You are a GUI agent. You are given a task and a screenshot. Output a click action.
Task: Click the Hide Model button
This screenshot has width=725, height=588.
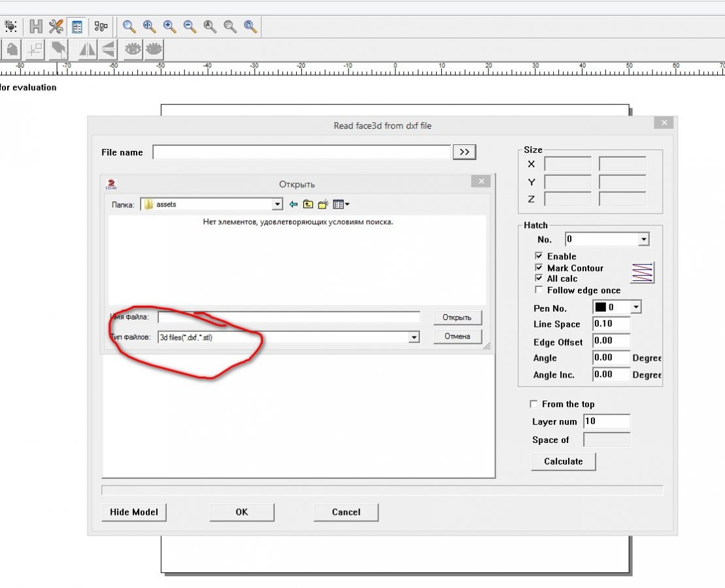pos(134,512)
